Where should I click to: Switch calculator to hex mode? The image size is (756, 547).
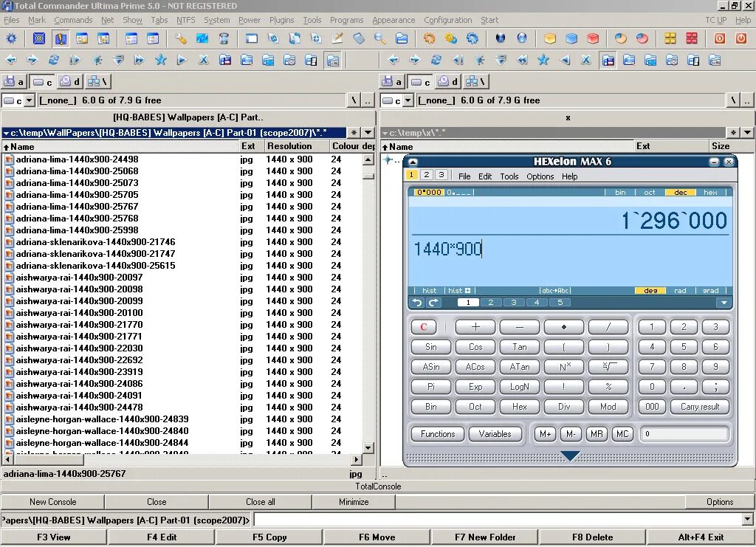pyautogui.click(x=710, y=192)
